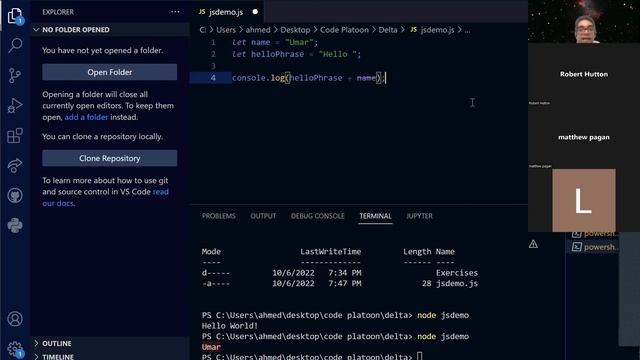
Task: Click 'jsdemo.js' in the terminal listing
Action: pos(457,283)
